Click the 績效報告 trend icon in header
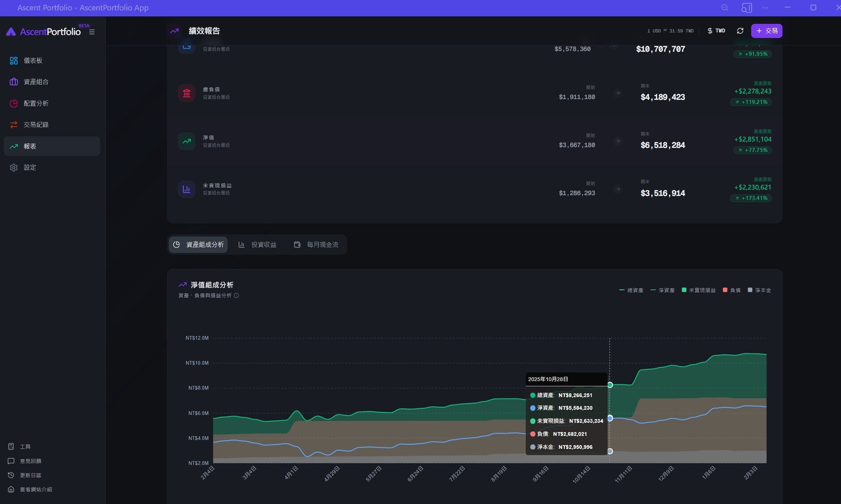 (x=174, y=31)
